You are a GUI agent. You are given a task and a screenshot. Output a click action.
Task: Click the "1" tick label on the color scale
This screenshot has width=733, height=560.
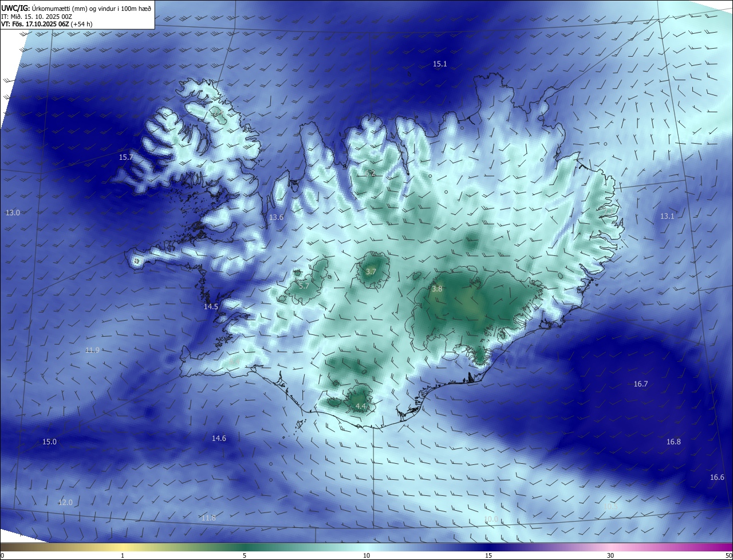click(x=123, y=555)
